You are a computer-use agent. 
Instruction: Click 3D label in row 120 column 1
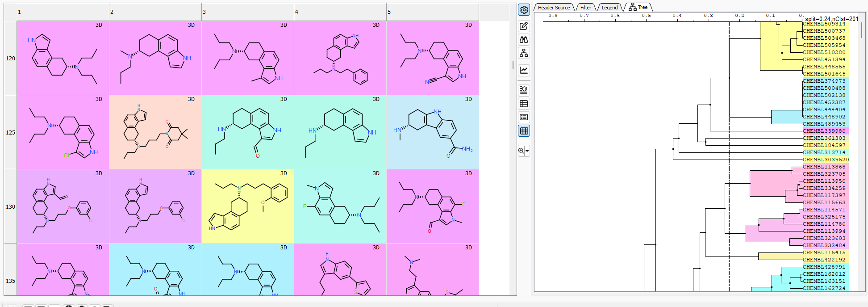tap(99, 25)
